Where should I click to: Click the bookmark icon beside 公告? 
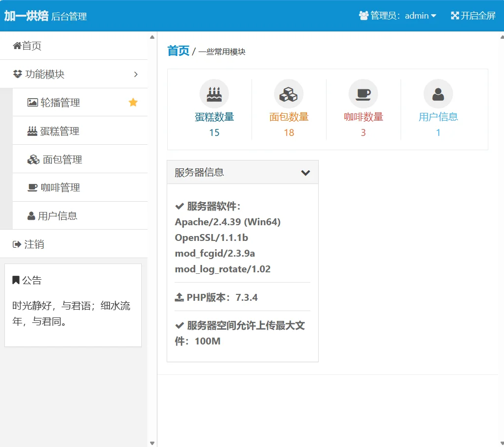17,279
